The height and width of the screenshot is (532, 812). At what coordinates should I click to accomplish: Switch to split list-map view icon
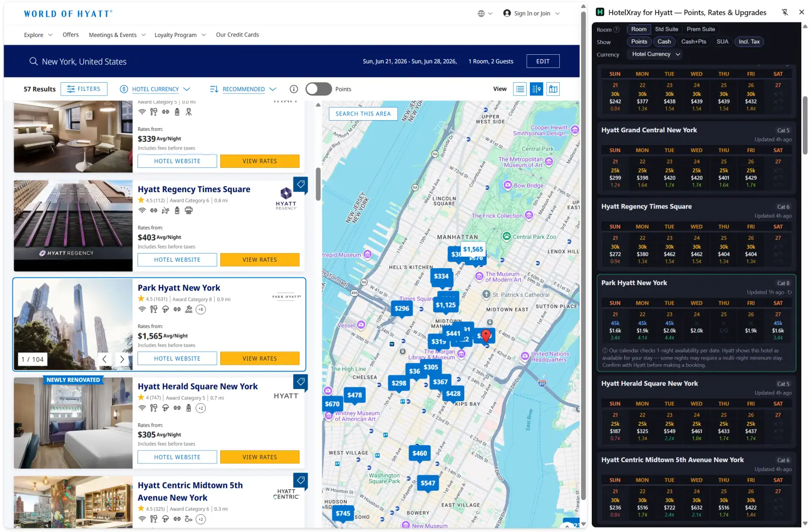(x=536, y=89)
